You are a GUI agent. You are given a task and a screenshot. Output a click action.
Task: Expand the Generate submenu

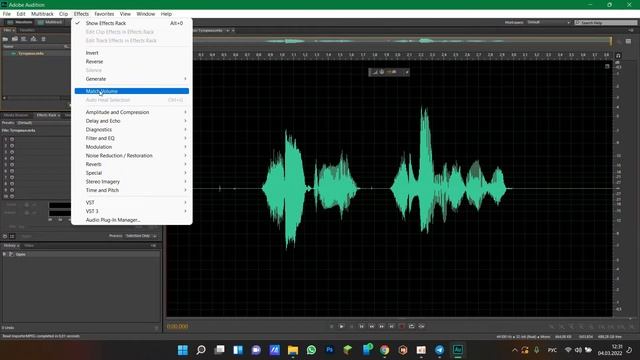[x=131, y=79]
